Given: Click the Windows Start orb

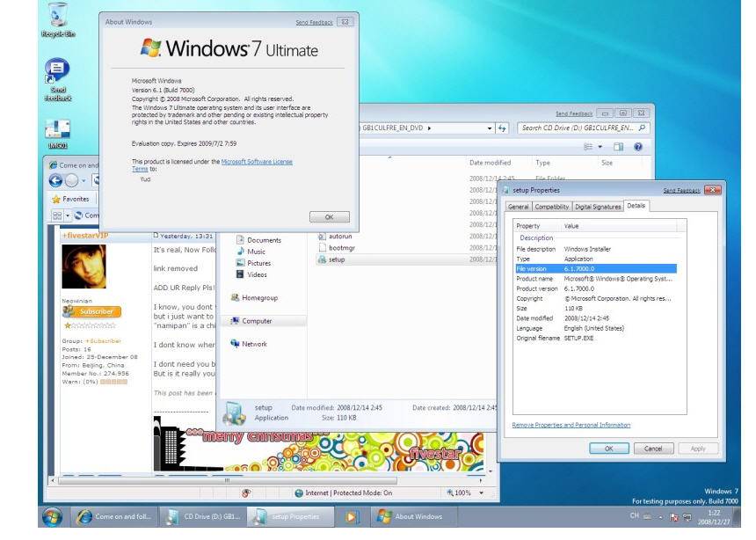Looking at the screenshot, I should (x=52, y=516).
